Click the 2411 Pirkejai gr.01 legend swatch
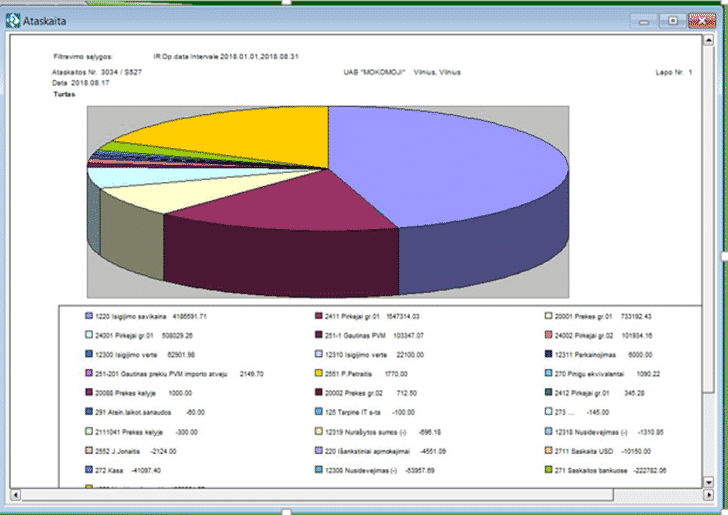The width and height of the screenshot is (728, 515). click(318, 315)
